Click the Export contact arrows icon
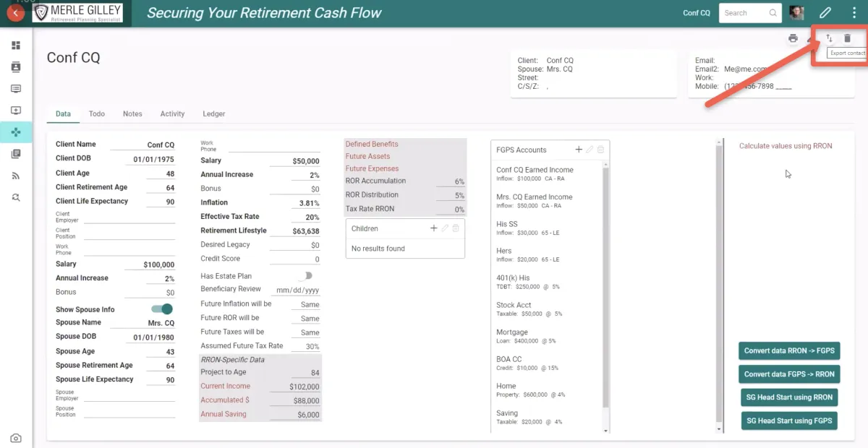Image resolution: width=868 pixels, height=448 pixels. pos(829,38)
